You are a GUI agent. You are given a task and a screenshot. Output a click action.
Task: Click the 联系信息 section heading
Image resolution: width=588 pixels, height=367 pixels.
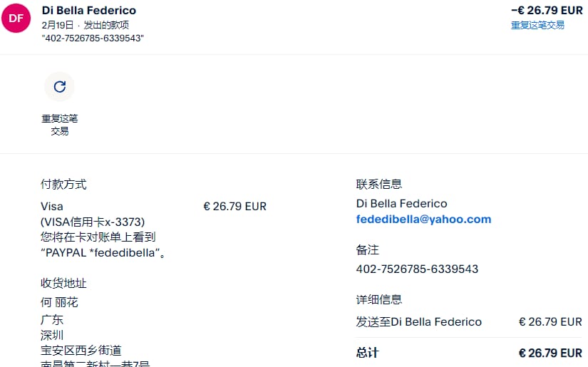[378, 185]
